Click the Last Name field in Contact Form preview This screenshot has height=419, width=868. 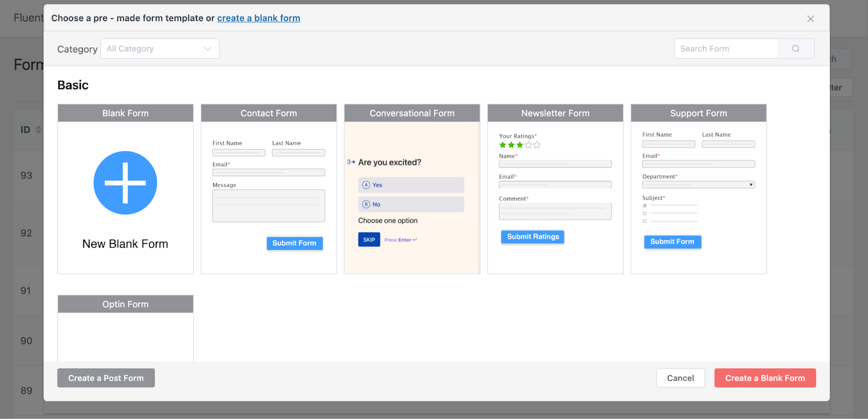coord(298,153)
